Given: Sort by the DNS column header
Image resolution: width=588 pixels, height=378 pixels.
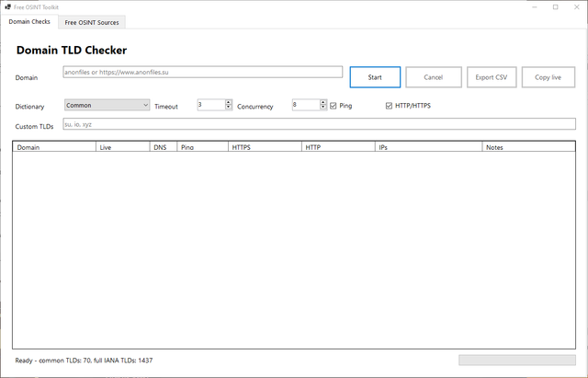Looking at the screenshot, I should click(x=164, y=147).
